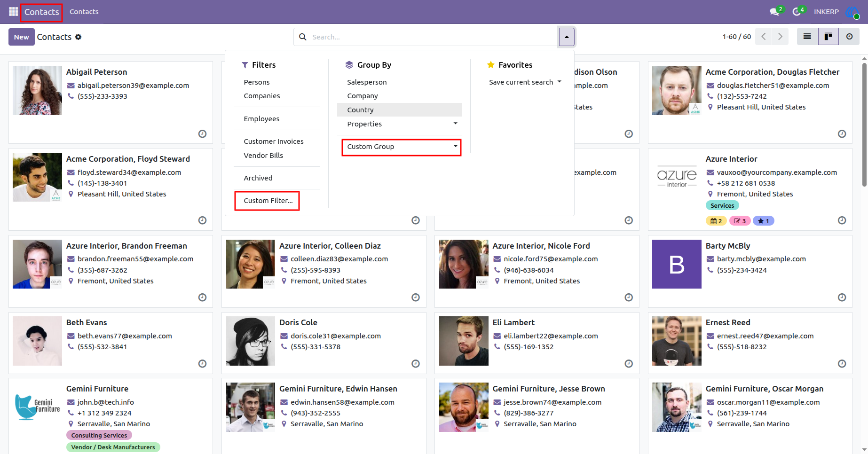Open activity clock on Abigail Peterson card

tap(202, 134)
